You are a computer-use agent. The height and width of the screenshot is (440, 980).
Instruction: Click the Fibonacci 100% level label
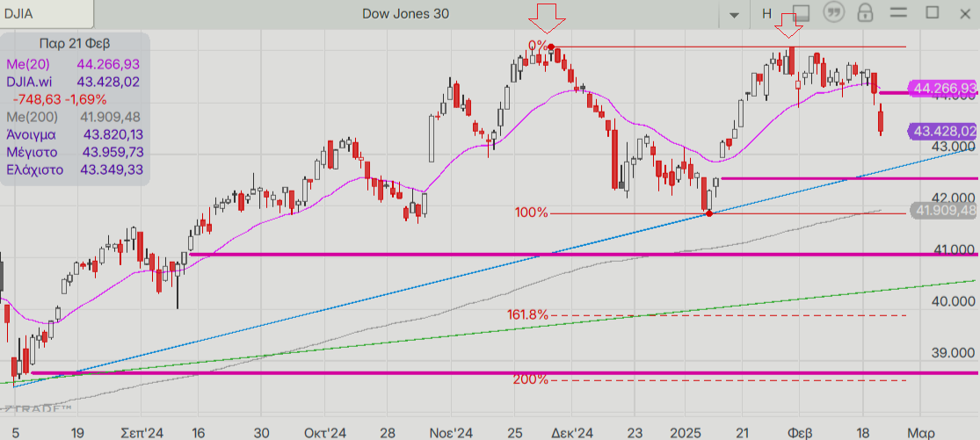[x=531, y=213]
